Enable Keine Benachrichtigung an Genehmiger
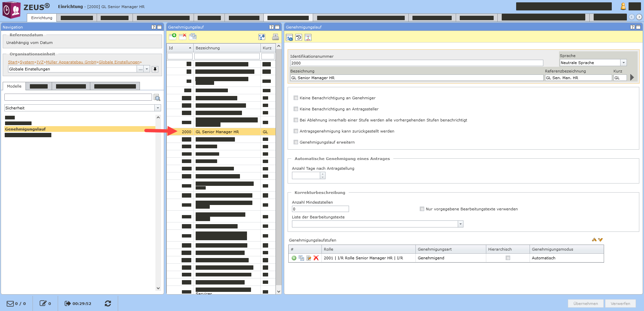Screen dimensions: 644x311 coord(296,98)
